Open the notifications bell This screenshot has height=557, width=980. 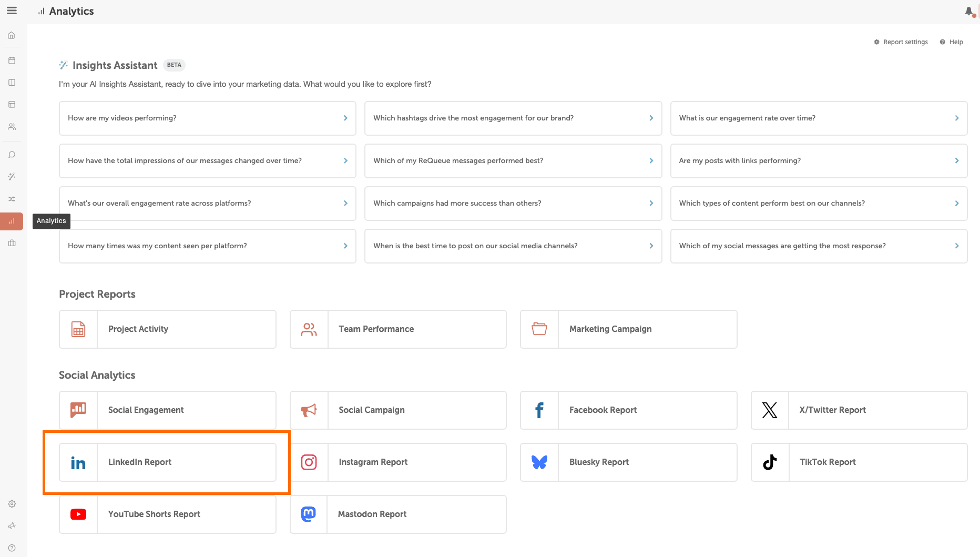pos(969,11)
